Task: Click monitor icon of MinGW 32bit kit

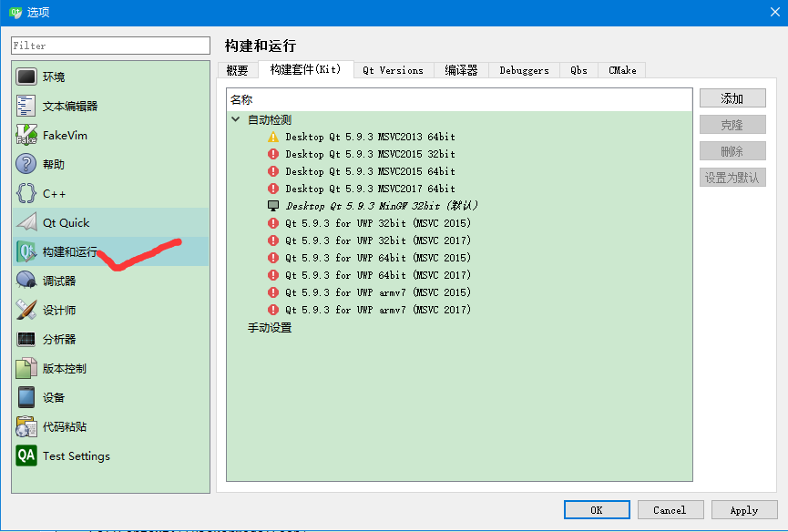Action: [x=273, y=206]
